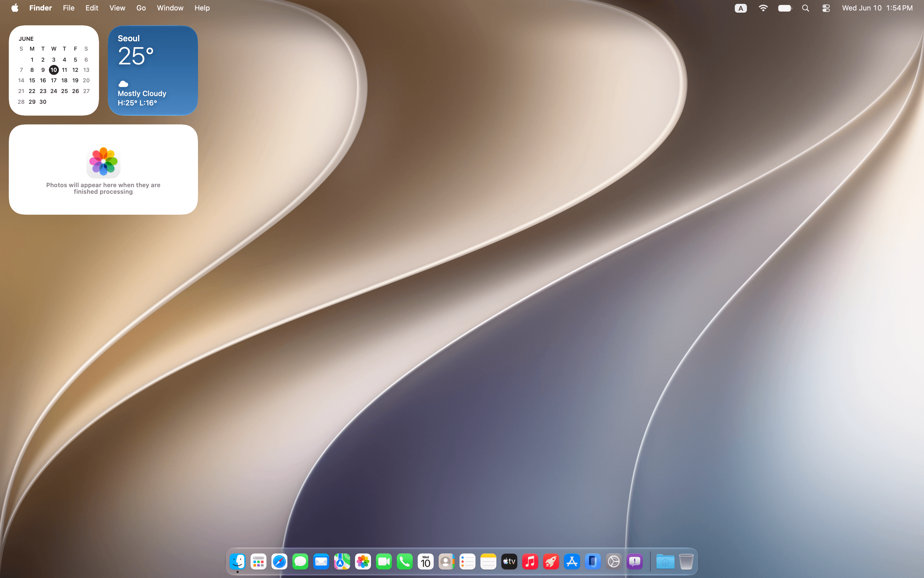The width and height of the screenshot is (924, 578).
Task: Open Launchpad apps grid in Dock
Action: [258, 561]
